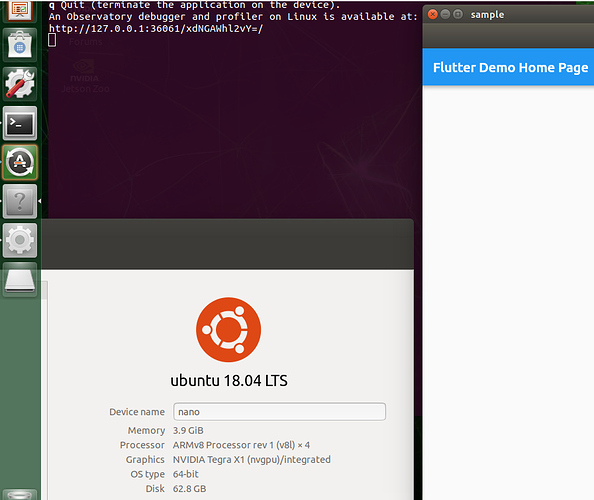Open System Settings gear dock icon

coord(20,240)
